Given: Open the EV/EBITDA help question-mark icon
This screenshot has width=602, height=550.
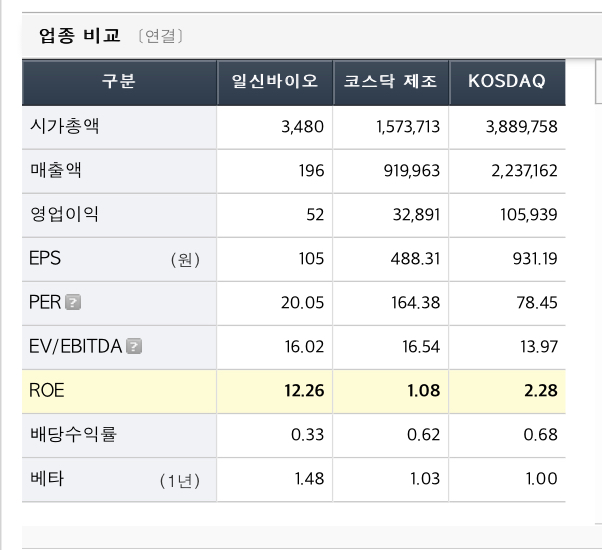Looking at the screenshot, I should pyautogui.click(x=134, y=346).
